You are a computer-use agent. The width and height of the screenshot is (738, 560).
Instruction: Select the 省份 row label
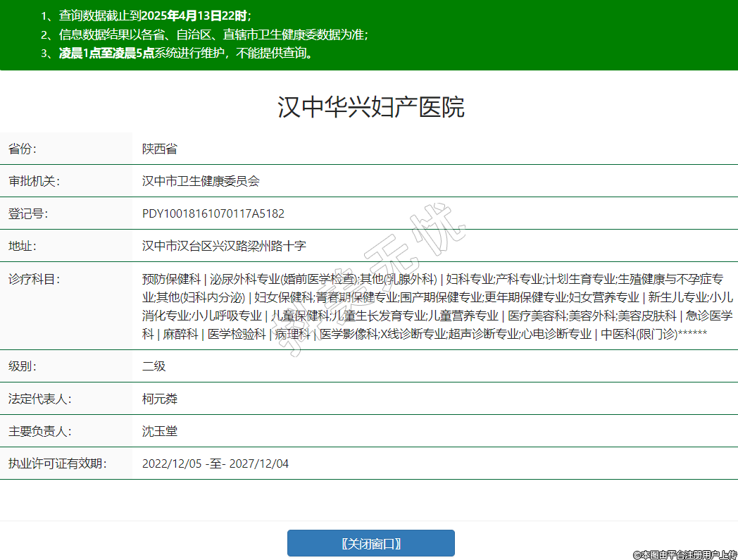point(23,149)
